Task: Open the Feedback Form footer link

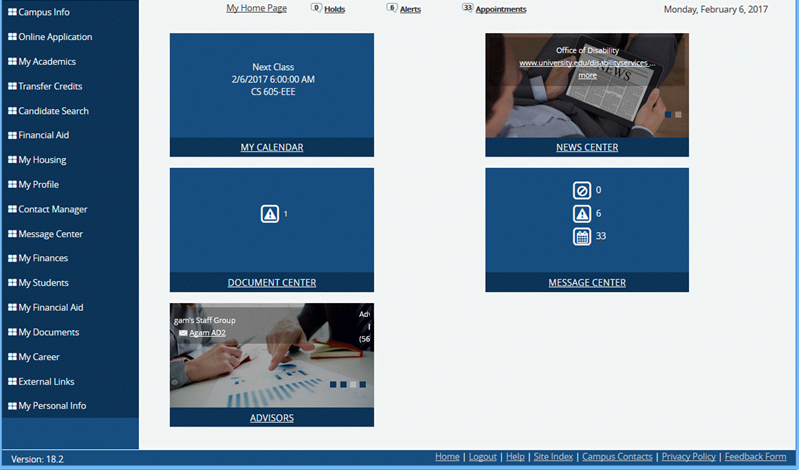Action: point(755,457)
